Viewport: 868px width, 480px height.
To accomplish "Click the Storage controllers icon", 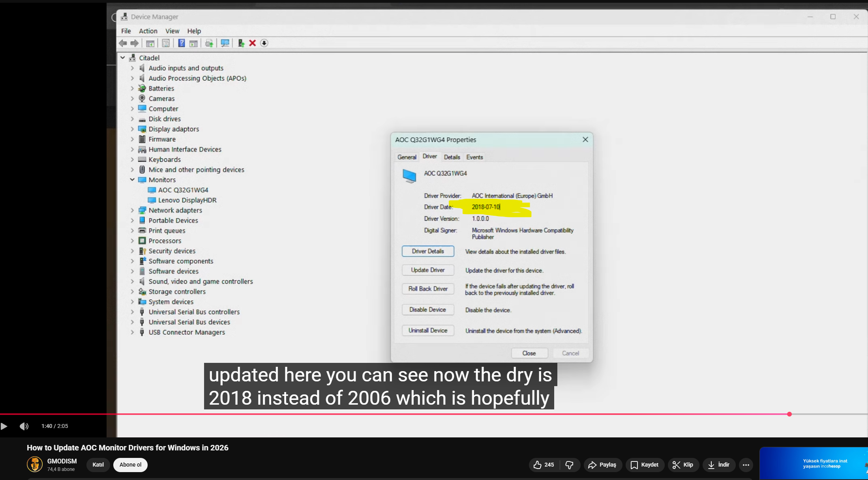I will click(x=142, y=291).
